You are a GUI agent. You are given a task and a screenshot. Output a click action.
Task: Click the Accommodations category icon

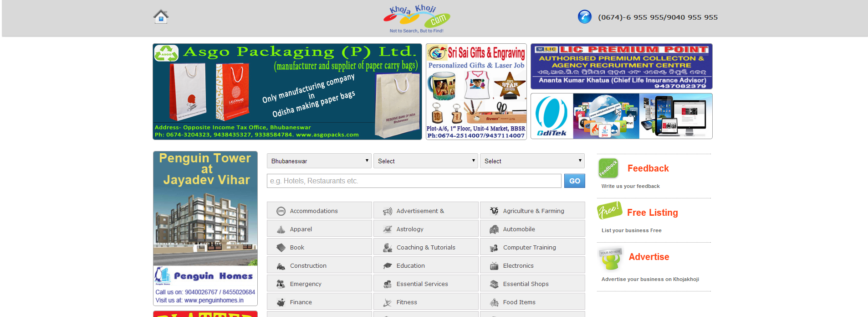click(x=281, y=211)
